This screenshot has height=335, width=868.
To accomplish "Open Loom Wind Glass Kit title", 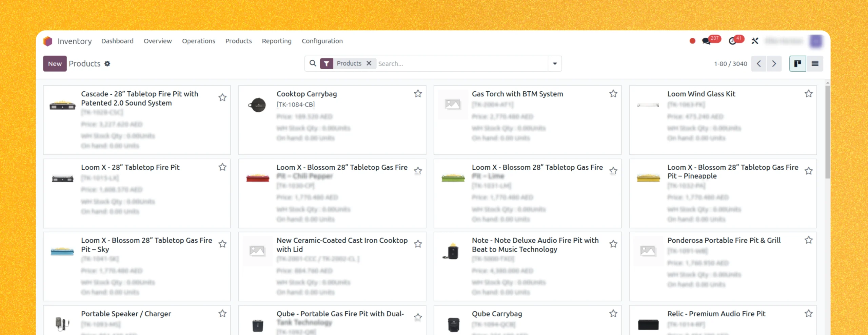I will coord(701,94).
